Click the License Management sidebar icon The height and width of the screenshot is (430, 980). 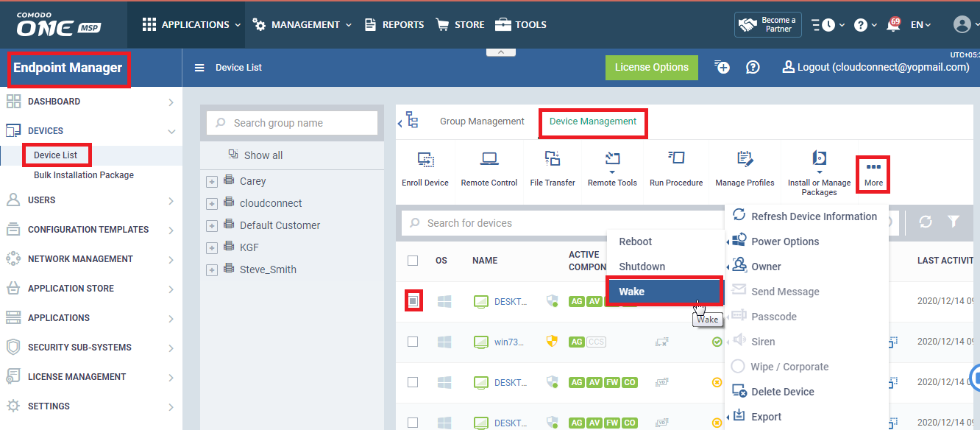coord(13,377)
